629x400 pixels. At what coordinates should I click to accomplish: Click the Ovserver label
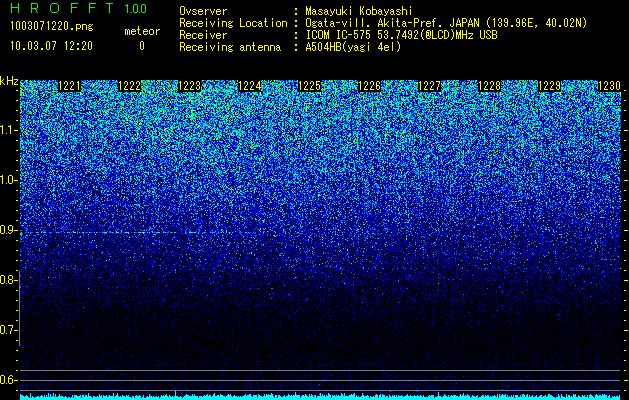[203, 11]
